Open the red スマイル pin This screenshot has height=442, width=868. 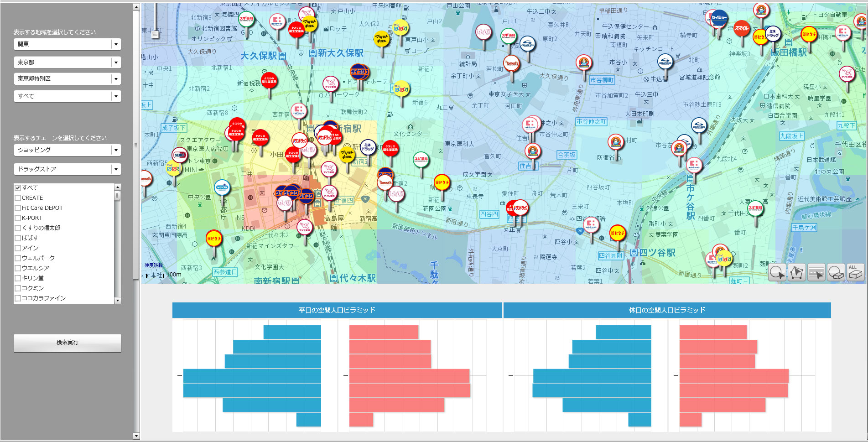point(741,28)
